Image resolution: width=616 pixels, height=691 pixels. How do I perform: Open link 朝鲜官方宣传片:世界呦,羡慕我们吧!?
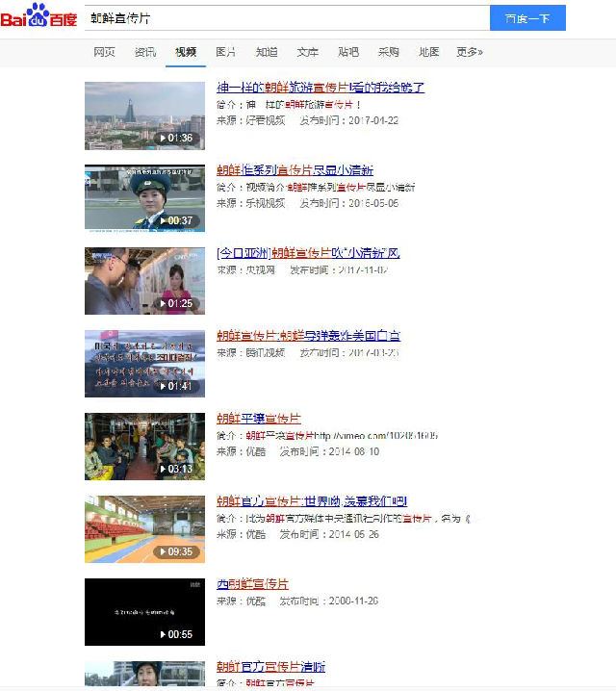(x=312, y=501)
